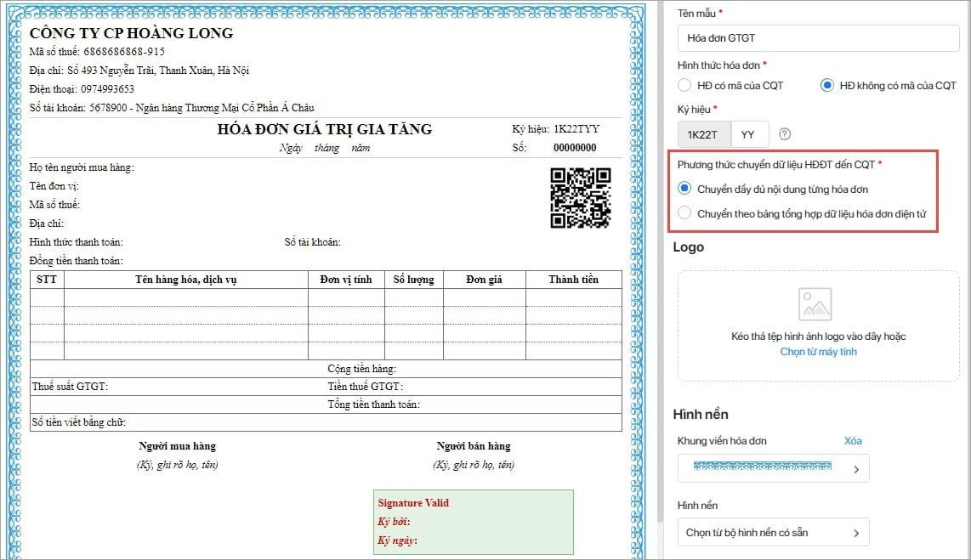Open the Ký hiệu help question-mark icon
The height and width of the screenshot is (560, 971).
(785, 134)
